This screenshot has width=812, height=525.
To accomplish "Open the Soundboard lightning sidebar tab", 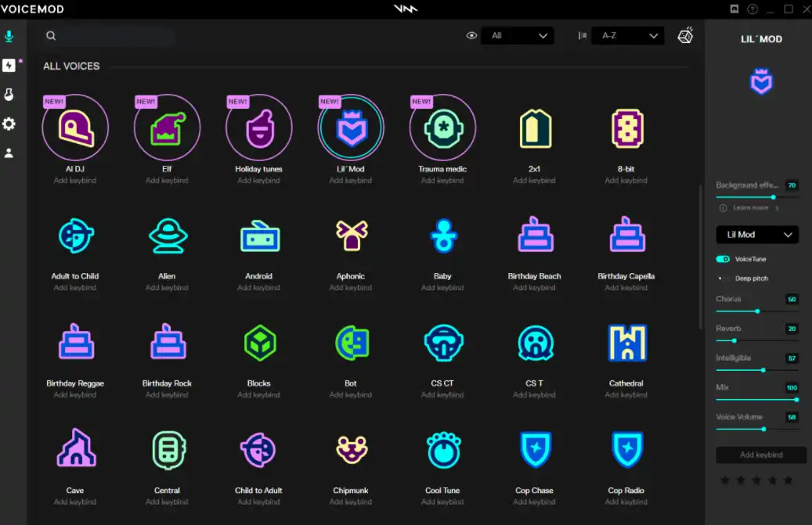I will point(9,65).
